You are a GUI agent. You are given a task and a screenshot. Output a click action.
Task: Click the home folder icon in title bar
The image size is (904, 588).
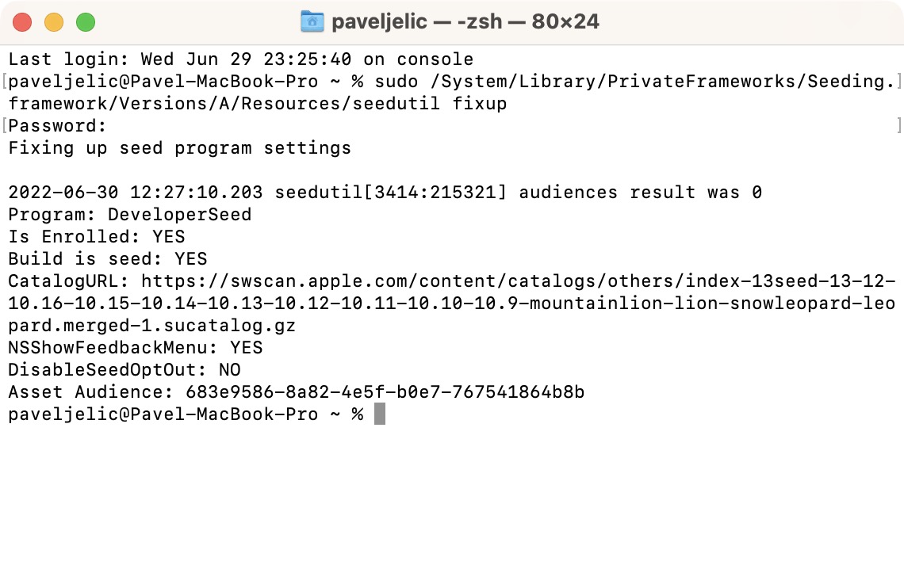click(x=312, y=21)
